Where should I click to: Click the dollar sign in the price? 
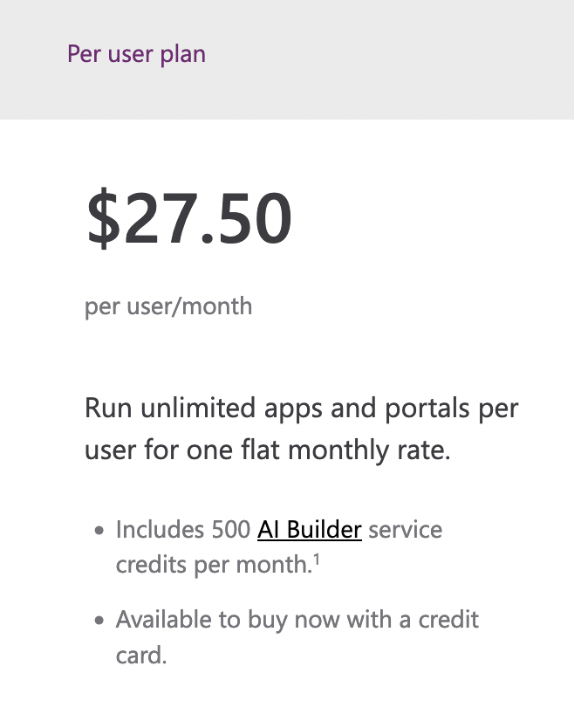coord(103,218)
